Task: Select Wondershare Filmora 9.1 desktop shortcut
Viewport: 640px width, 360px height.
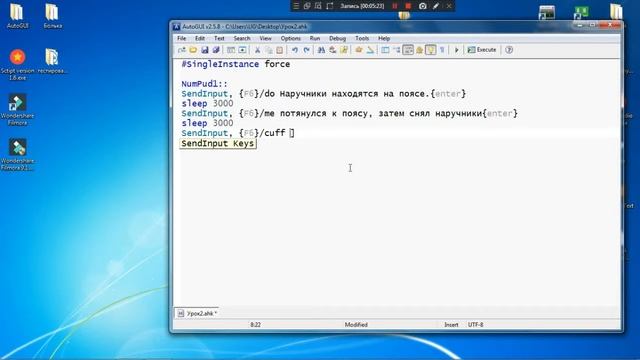Action: (x=18, y=154)
